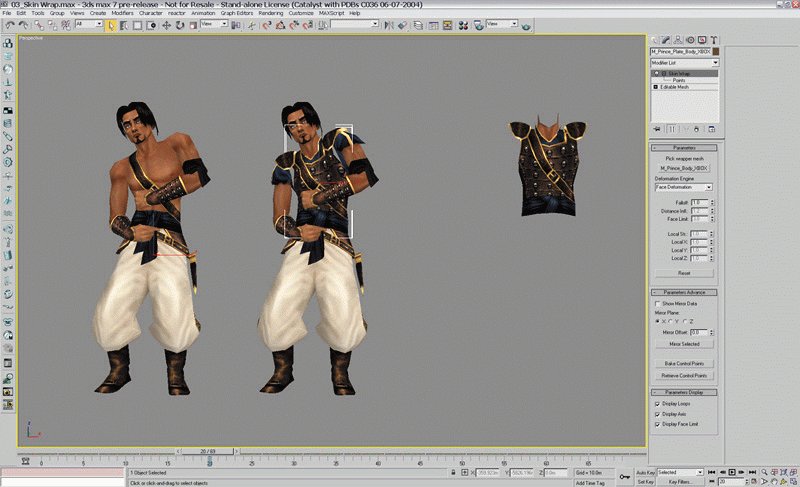Click Bake Control Points button
This screenshot has width=800, height=487.
[684, 364]
